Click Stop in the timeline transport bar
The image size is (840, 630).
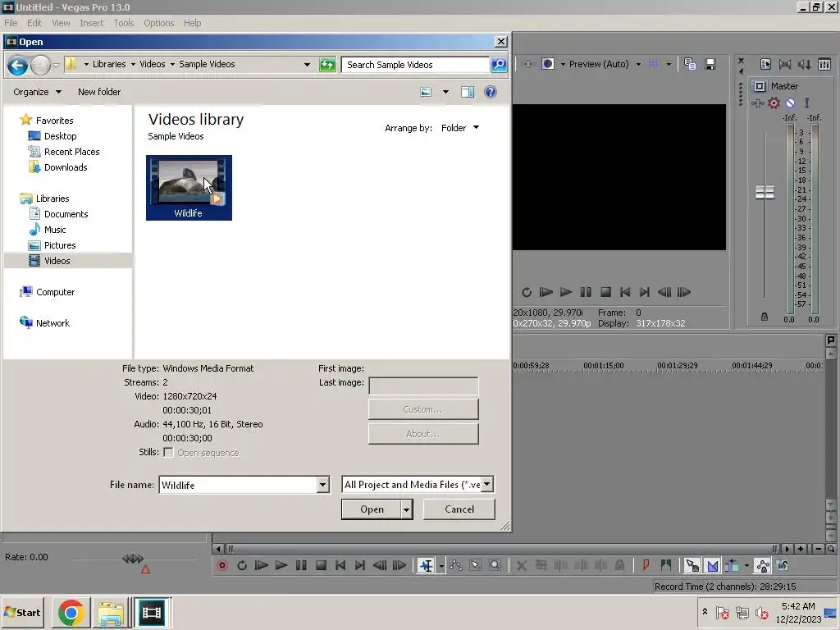pyautogui.click(x=321, y=565)
